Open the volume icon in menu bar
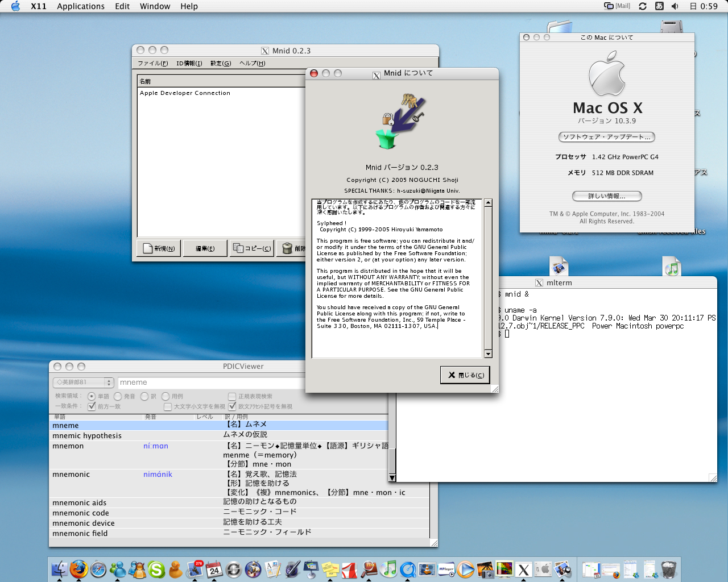 click(675, 6)
